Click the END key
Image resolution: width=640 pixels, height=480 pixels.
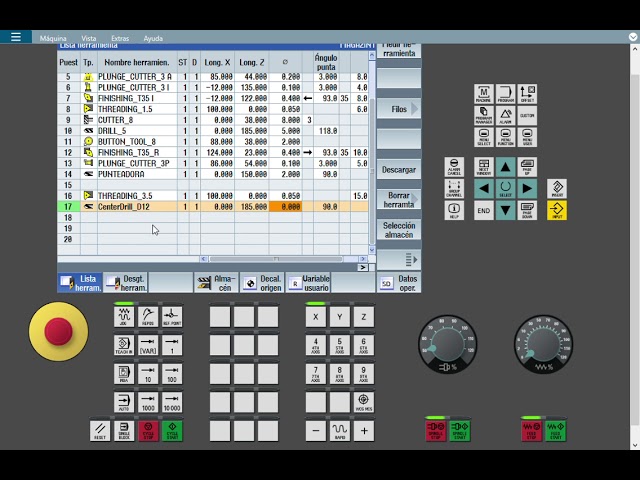[x=484, y=210]
